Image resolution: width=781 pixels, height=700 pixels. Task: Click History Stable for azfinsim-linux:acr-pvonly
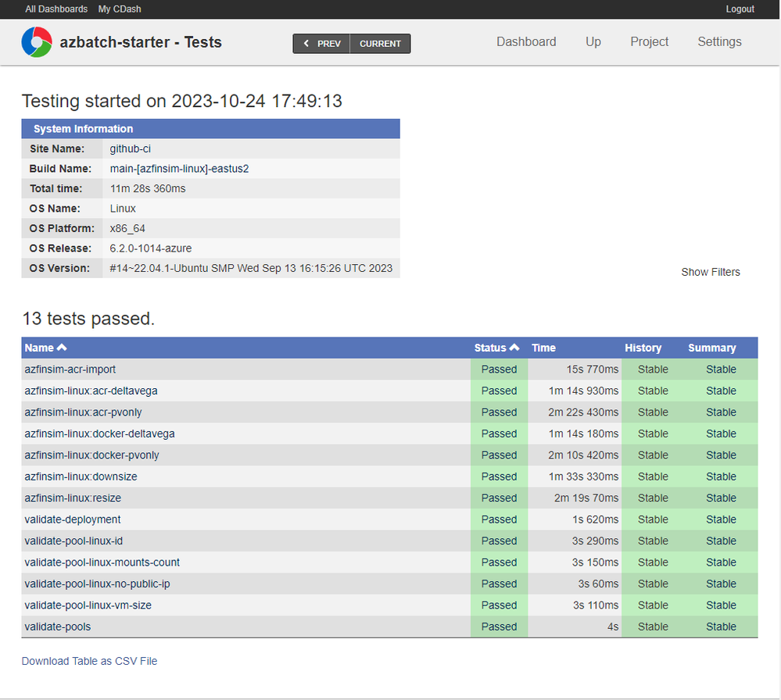(x=653, y=412)
